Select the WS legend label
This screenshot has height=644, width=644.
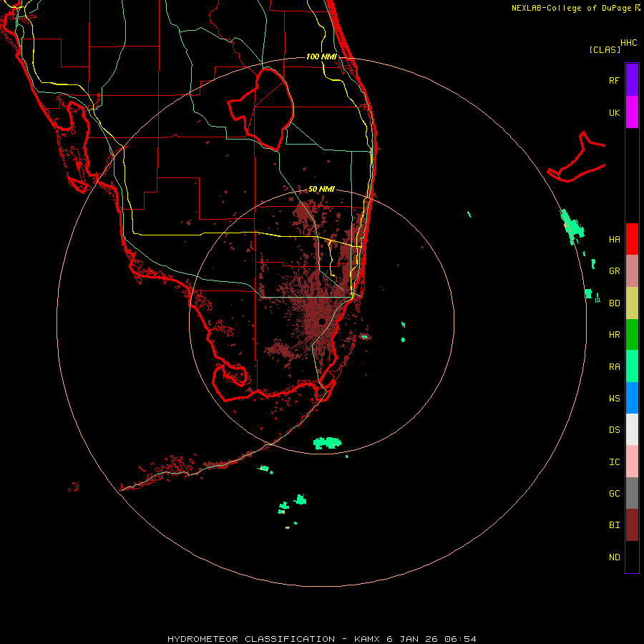(614, 399)
